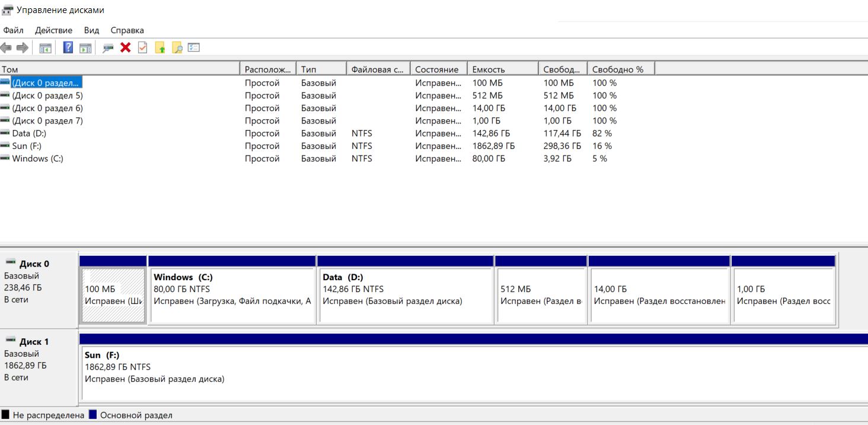The height and width of the screenshot is (425, 868).
Task: Click the Back arrow in the toolbar
Action: click(x=7, y=47)
